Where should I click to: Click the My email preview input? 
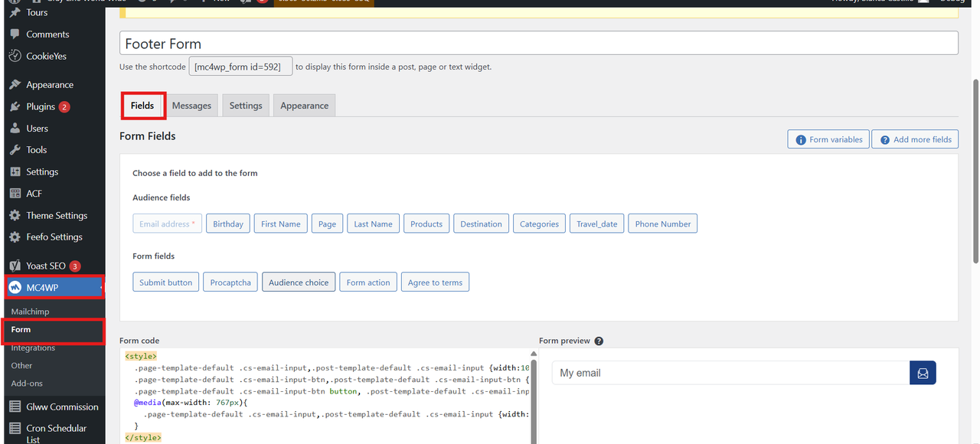pos(730,373)
